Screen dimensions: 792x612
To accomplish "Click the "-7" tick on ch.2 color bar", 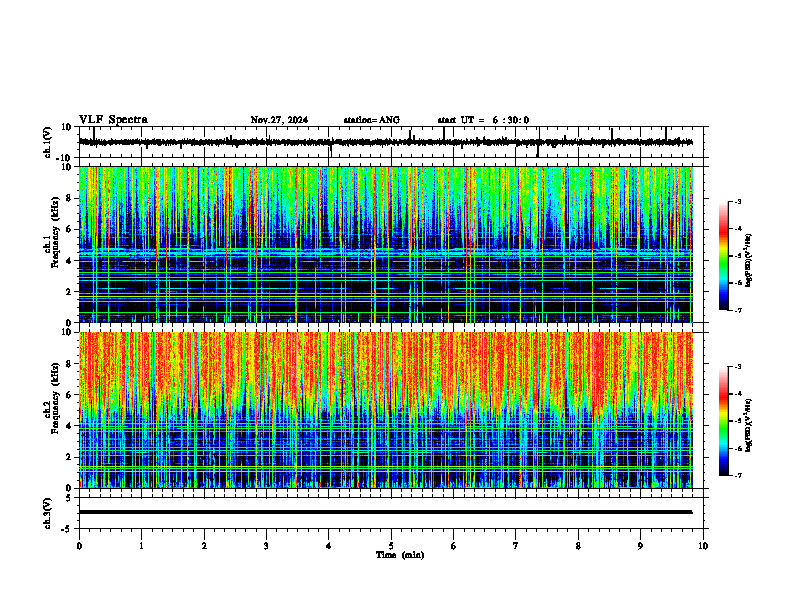I will point(738,476).
